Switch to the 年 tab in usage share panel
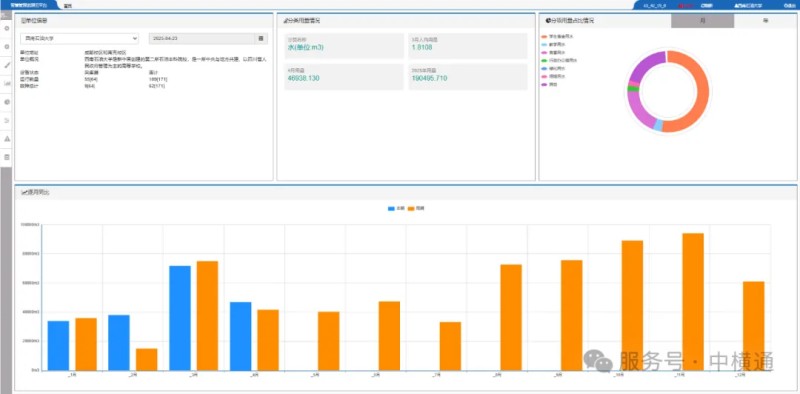Viewport: 800px width, 394px height. 765,21
